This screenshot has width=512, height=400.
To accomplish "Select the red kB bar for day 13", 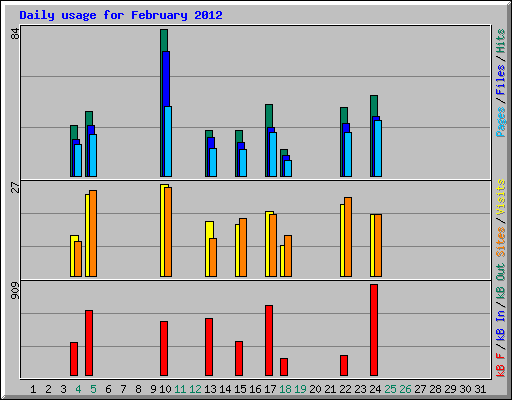I will (209, 347).
